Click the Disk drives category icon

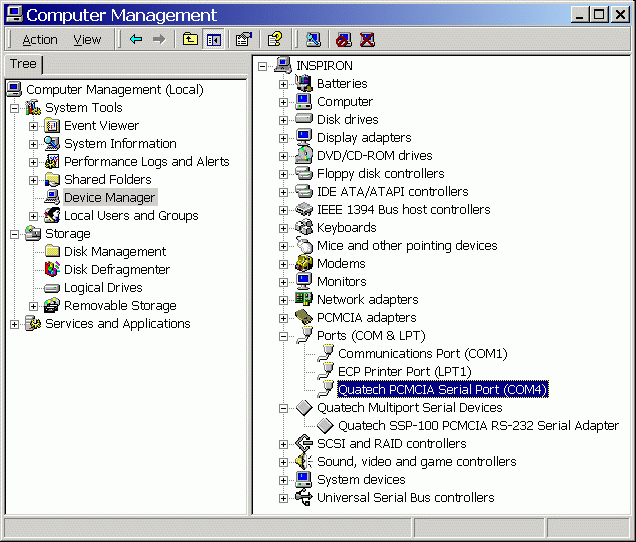click(304, 119)
